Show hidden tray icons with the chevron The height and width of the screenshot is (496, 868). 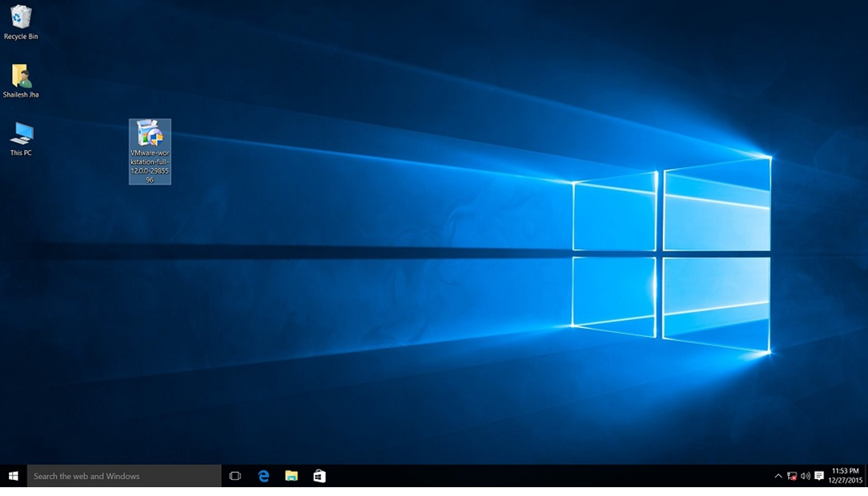(778, 475)
